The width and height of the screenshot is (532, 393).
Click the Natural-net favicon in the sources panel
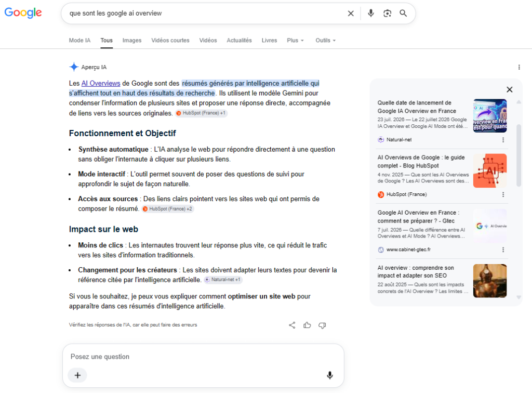(381, 139)
